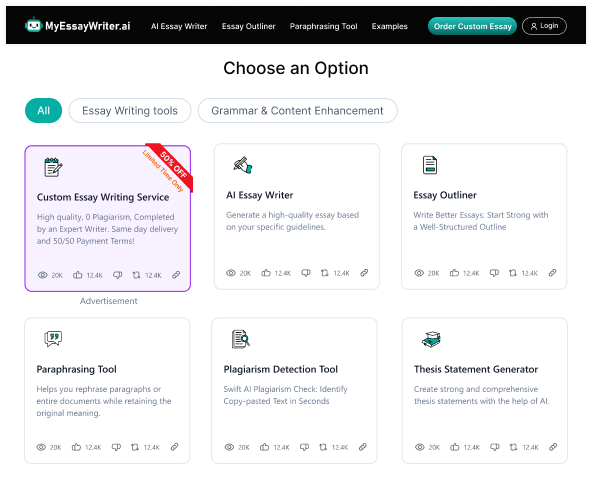This screenshot has width=592, height=484.
Task: Dislike the Paraphrasing Tool card
Action: [116, 447]
